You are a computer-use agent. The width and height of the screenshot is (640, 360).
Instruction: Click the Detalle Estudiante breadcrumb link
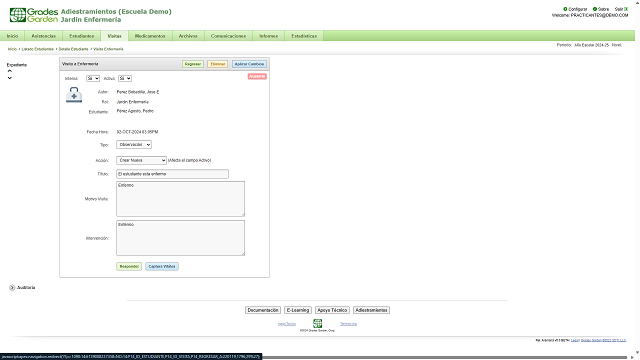click(x=73, y=49)
